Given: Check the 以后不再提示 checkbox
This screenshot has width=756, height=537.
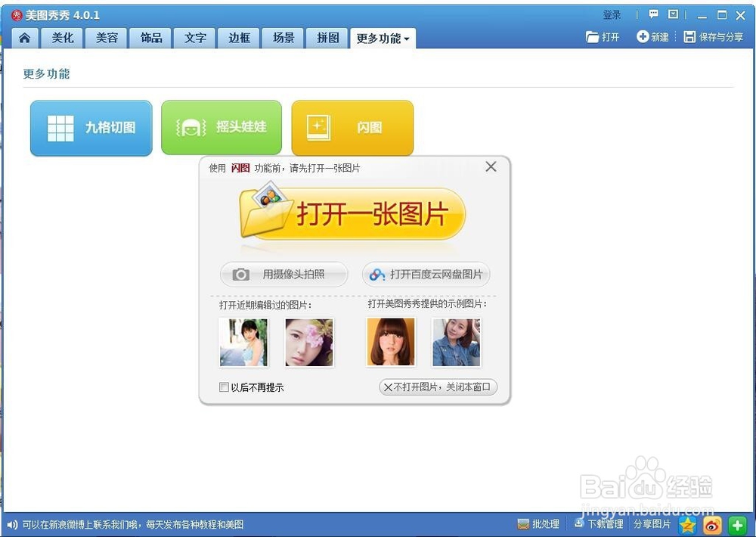Looking at the screenshot, I should pos(224,387).
